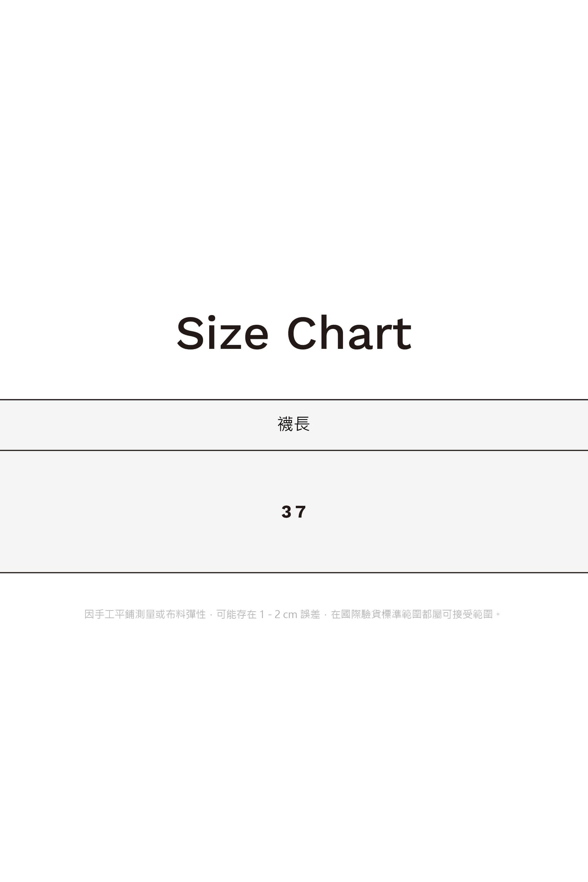Click the "1 - 2 cm" text in the note

pyautogui.click(x=278, y=614)
